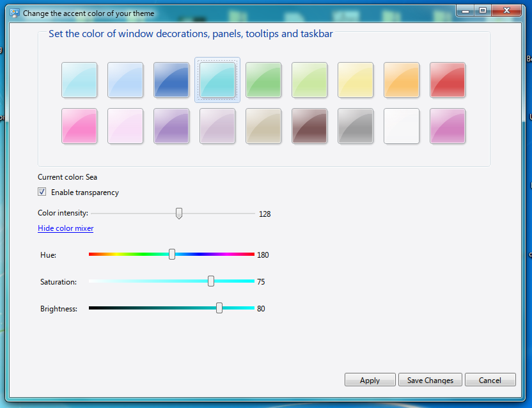Image resolution: width=532 pixels, height=408 pixels.
Task: Choose the orange Pumpkin accent swatch
Action: tap(402, 80)
